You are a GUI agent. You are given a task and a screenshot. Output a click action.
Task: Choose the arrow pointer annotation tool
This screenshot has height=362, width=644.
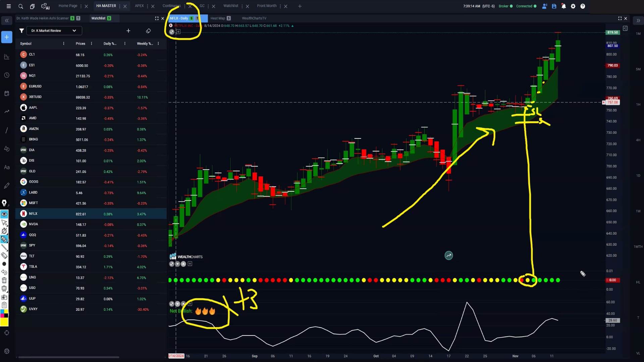coord(4,223)
